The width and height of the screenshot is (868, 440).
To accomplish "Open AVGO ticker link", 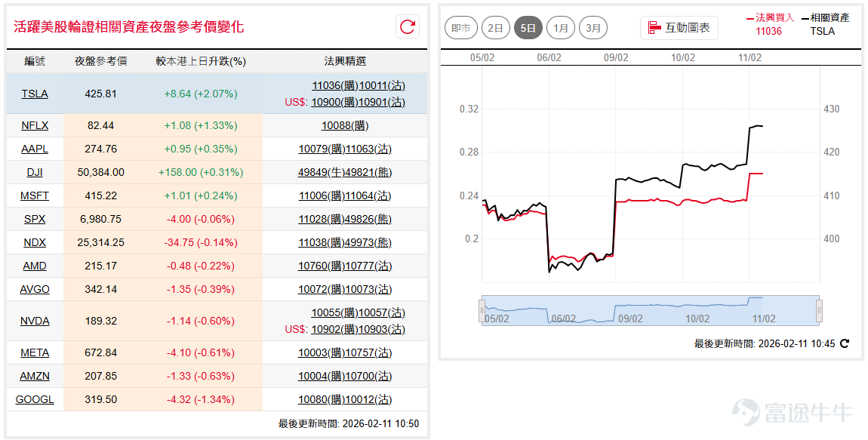I will tap(35, 289).
